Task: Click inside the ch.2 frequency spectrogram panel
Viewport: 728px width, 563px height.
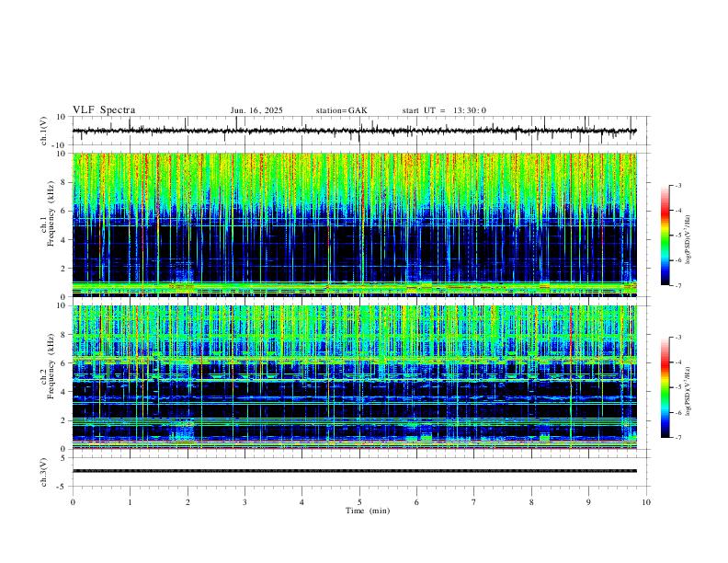Action: (355, 377)
